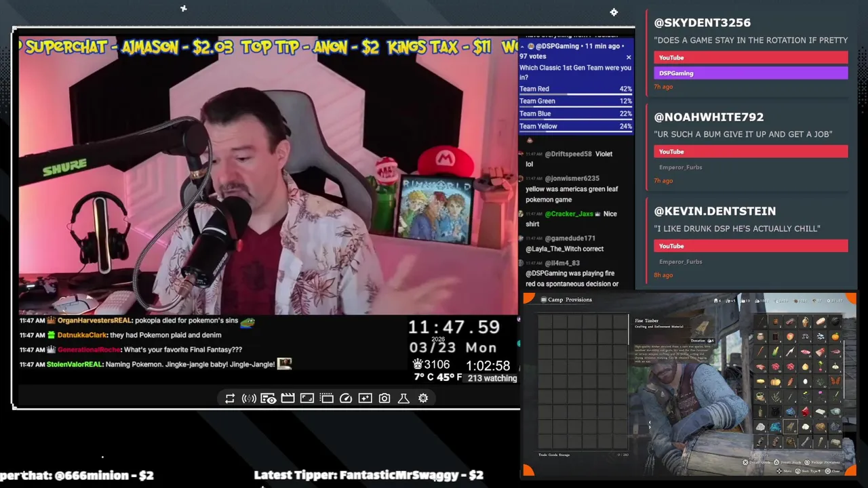
Task: Click the Close prompt in game menu
Action: click(832, 471)
